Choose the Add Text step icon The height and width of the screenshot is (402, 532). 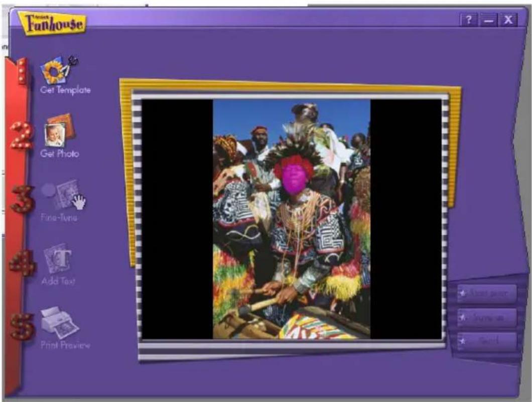pos(57,258)
